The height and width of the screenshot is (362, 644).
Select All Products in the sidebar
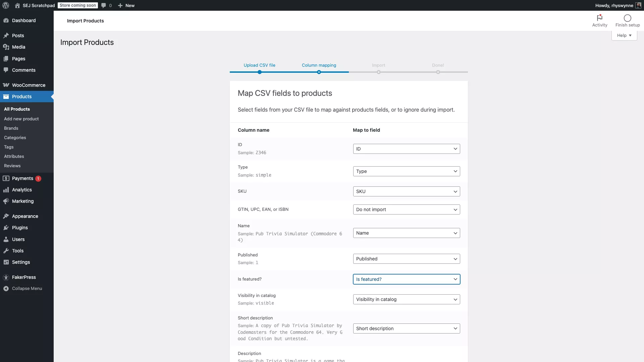pyautogui.click(x=17, y=109)
